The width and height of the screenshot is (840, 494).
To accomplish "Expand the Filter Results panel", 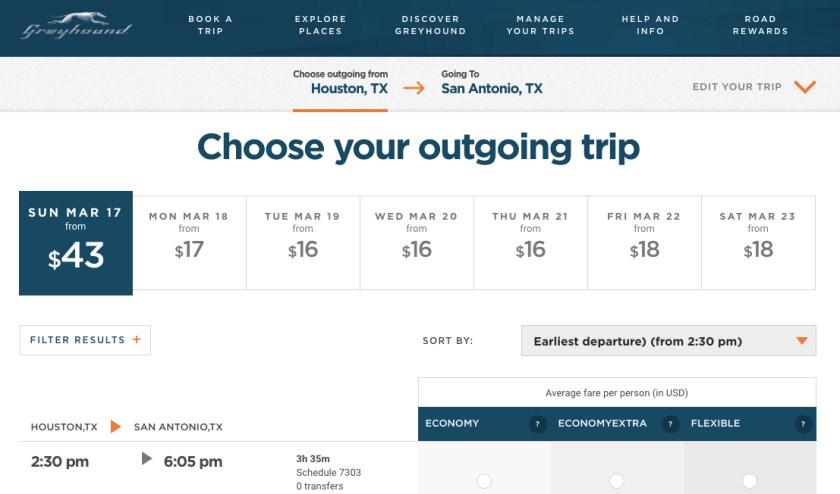I will click(x=85, y=340).
